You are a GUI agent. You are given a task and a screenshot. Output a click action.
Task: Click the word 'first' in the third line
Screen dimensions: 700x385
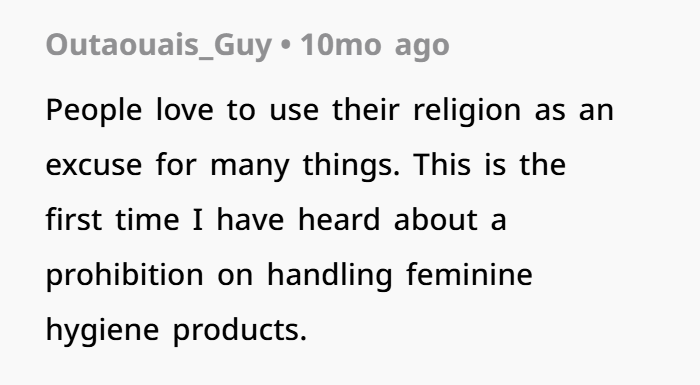point(74,220)
